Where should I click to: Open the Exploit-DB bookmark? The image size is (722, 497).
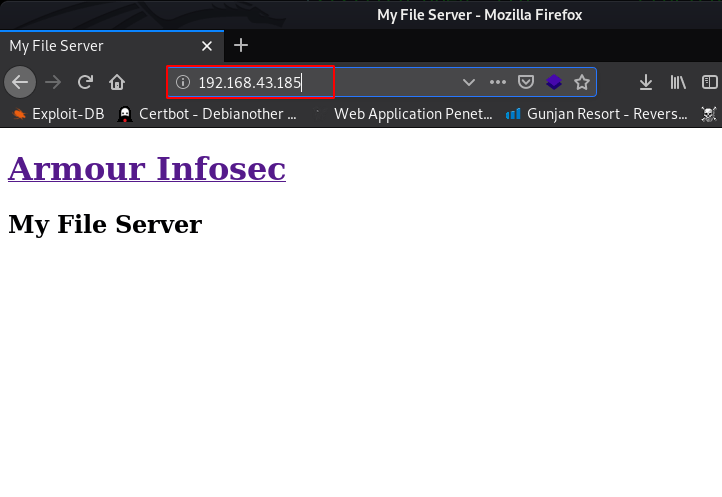click(x=58, y=114)
